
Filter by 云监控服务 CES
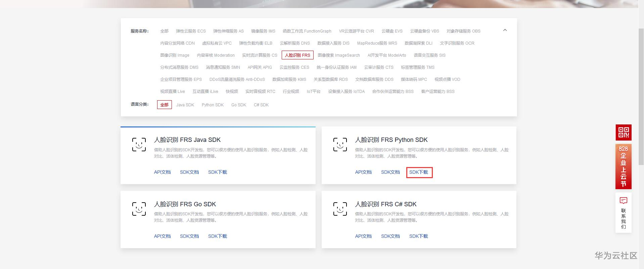pyautogui.click(x=294, y=67)
